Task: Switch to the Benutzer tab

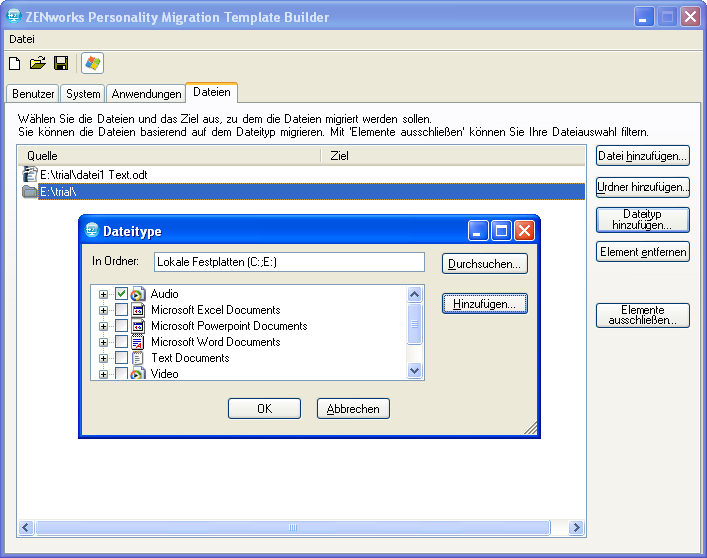Action: [33, 93]
